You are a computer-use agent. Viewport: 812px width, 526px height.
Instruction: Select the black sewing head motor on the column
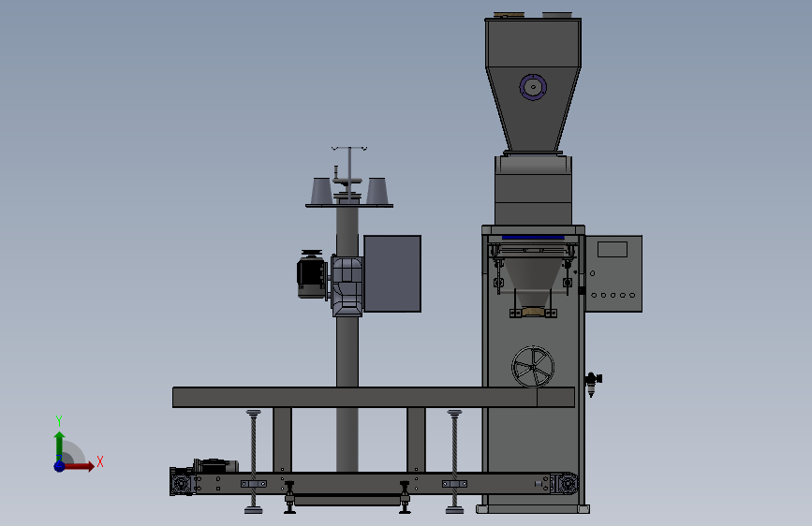pyautogui.click(x=311, y=274)
